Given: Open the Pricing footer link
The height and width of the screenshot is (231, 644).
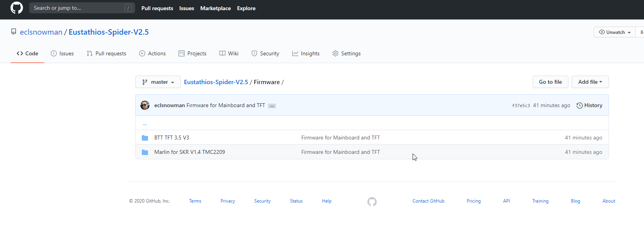Looking at the screenshot, I should click(474, 201).
